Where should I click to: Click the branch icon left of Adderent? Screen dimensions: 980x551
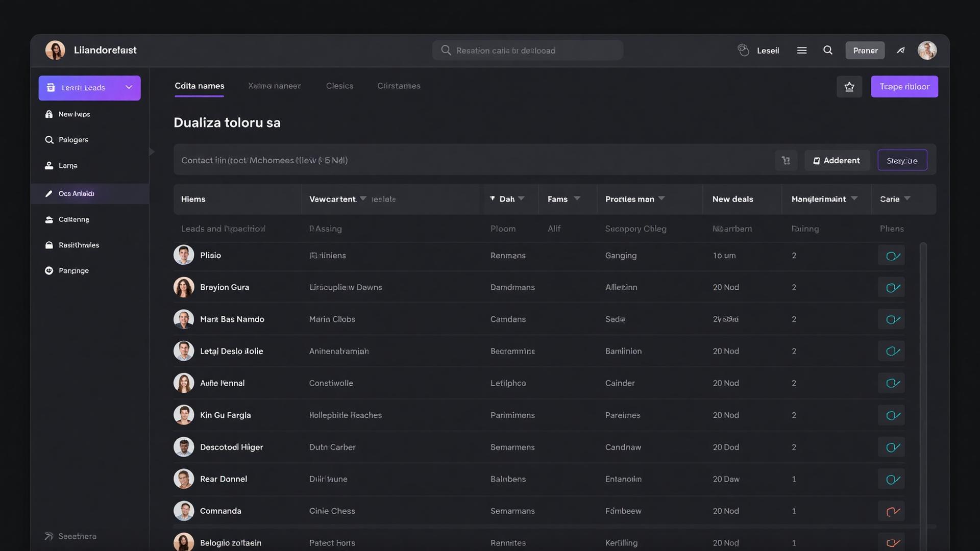pos(786,160)
